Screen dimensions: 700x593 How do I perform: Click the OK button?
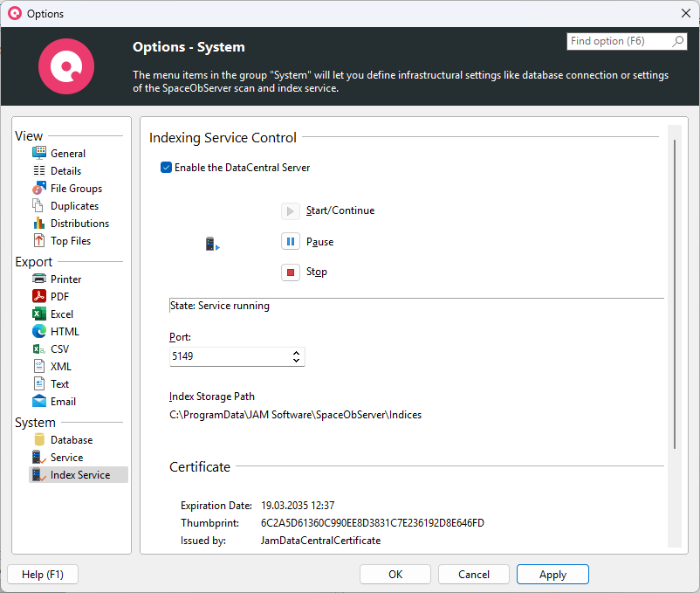395,575
